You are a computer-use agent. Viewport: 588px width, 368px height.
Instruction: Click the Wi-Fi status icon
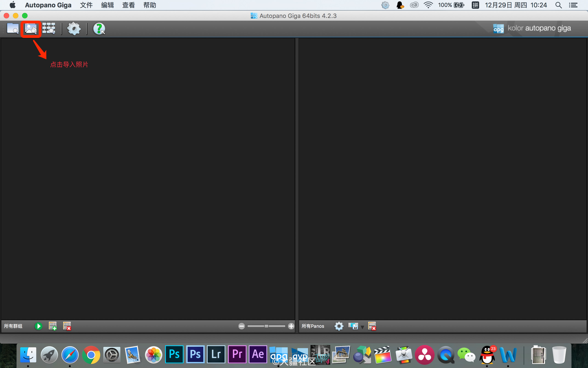(x=428, y=5)
